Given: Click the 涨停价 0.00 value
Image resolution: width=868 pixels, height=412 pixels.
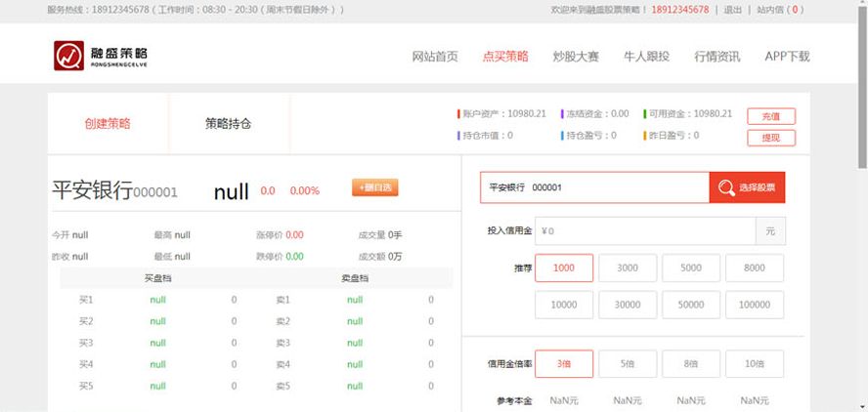Looking at the screenshot, I should coord(294,235).
